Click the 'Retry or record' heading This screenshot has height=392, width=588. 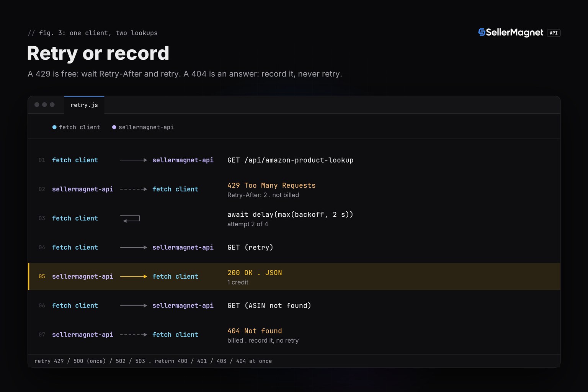[x=98, y=53]
